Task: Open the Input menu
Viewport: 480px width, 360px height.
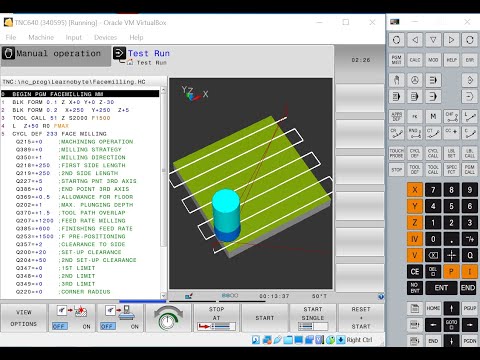Action: click(x=73, y=37)
